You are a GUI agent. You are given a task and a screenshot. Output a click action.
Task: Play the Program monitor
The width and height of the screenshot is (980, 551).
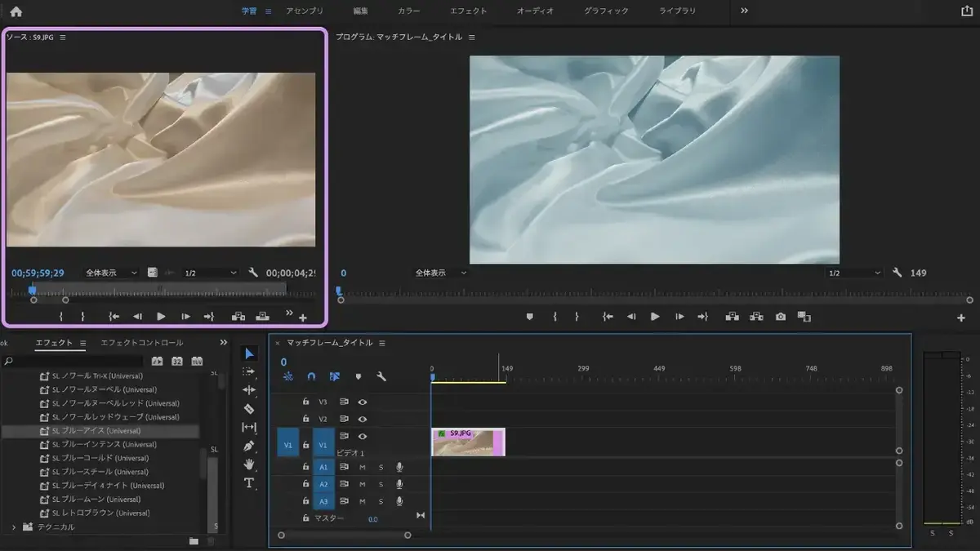point(655,317)
